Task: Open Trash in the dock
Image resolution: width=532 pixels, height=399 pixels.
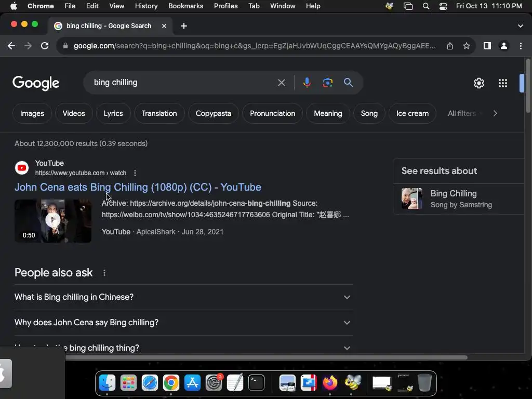Action: (424, 383)
